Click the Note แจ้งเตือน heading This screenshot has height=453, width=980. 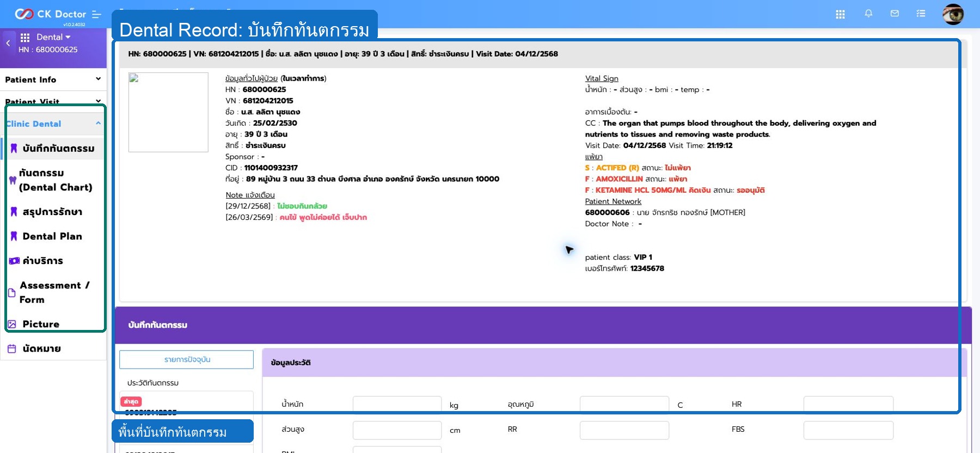[x=250, y=195]
